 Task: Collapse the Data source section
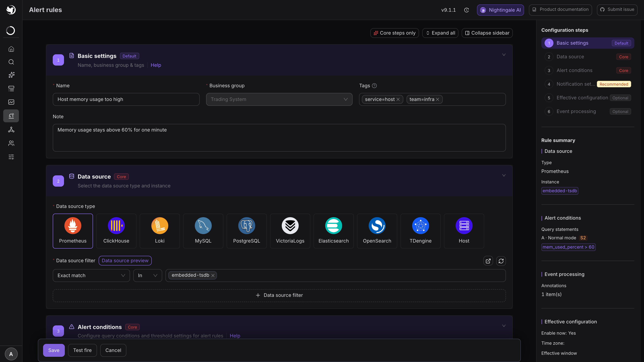point(504,175)
